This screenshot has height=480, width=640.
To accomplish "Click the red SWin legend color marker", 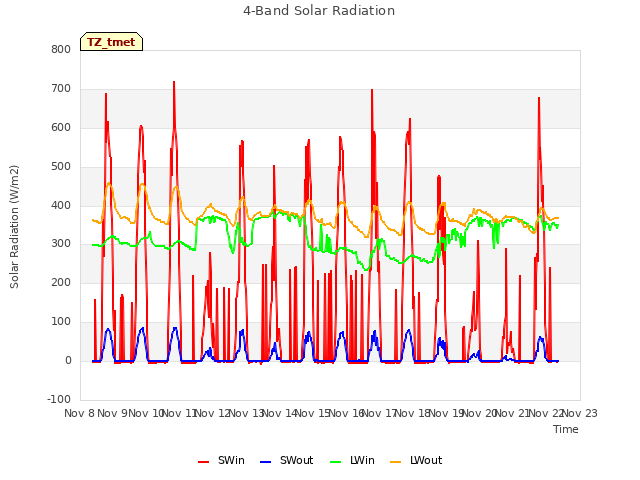I will (203, 462).
